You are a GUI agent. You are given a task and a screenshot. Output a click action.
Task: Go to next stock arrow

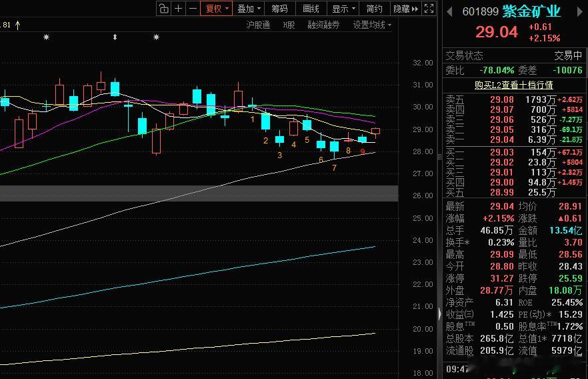click(579, 12)
